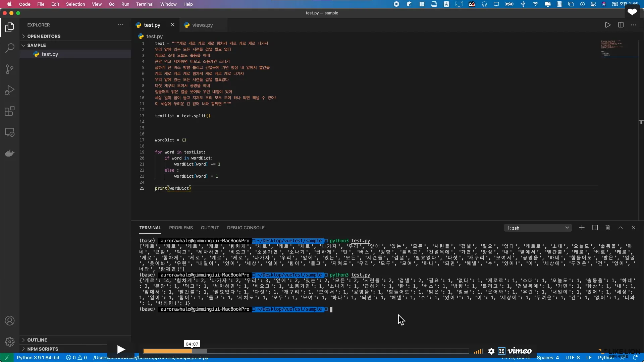Image resolution: width=644 pixels, height=362 pixels.
Task: Open the Docker view icon
Action: pos(10,153)
